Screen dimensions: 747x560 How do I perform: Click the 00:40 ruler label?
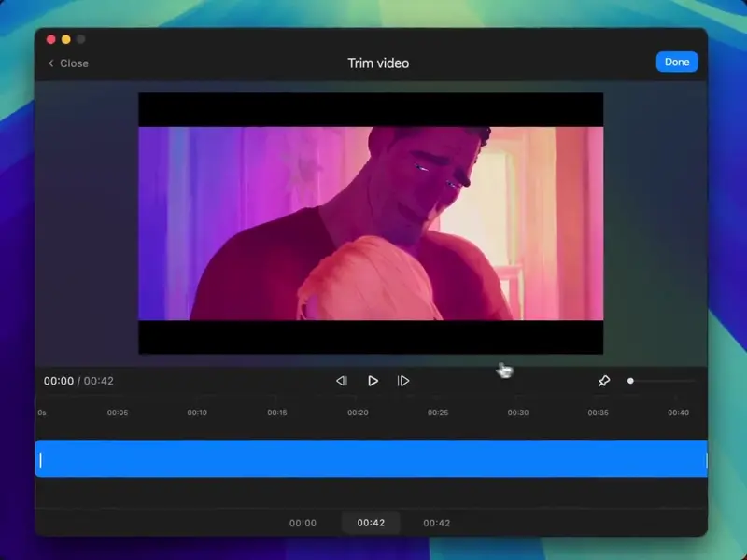point(678,413)
